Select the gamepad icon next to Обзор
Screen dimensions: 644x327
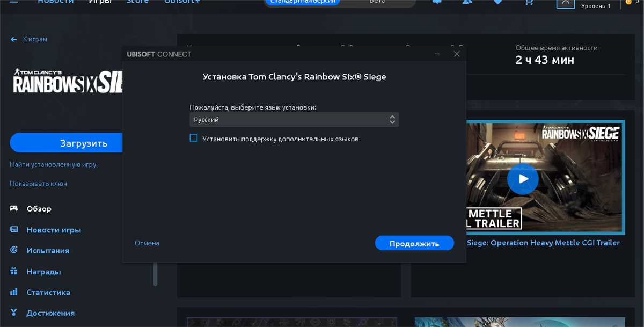pos(13,209)
